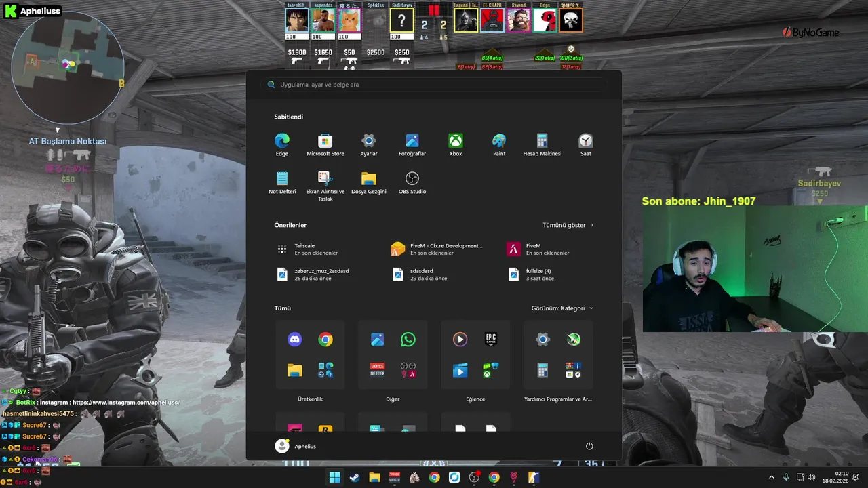Expand Yardımcı Programlar folder's small app cluster
This screenshot has height=488, width=868.
pyautogui.click(x=574, y=370)
